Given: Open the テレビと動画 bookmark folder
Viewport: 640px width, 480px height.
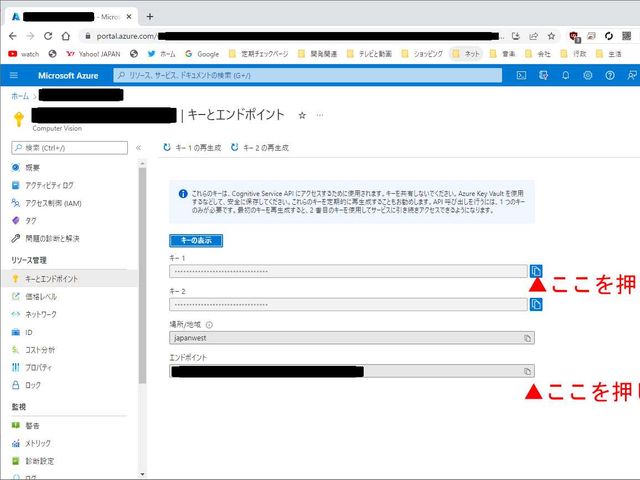Looking at the screenshot, I should click(x=369, y=54).
